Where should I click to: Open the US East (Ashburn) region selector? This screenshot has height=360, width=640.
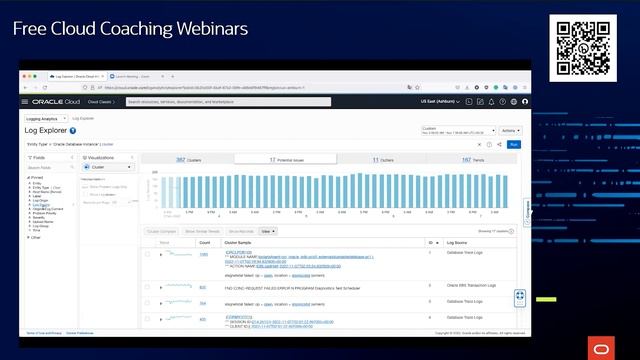coord(440,102)
